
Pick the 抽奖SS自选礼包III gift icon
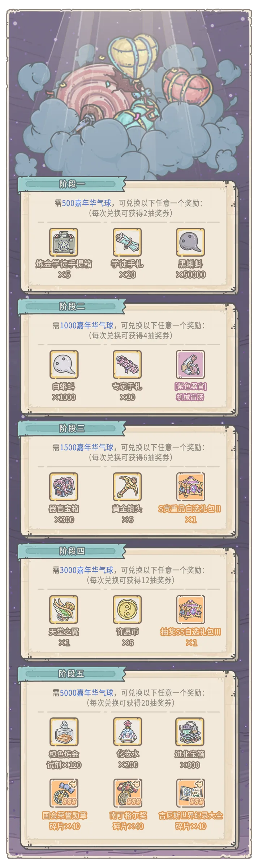[x=190, y=610]
